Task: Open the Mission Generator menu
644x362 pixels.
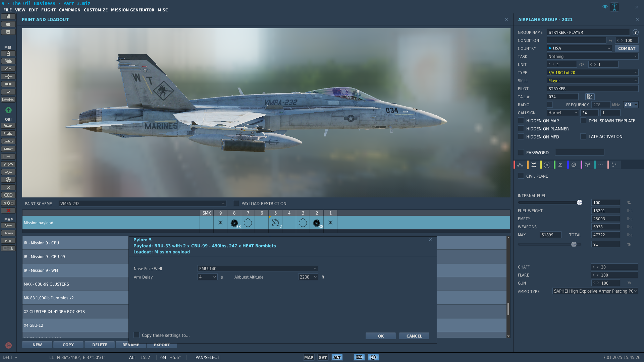Action: click(x=132, y=10)
